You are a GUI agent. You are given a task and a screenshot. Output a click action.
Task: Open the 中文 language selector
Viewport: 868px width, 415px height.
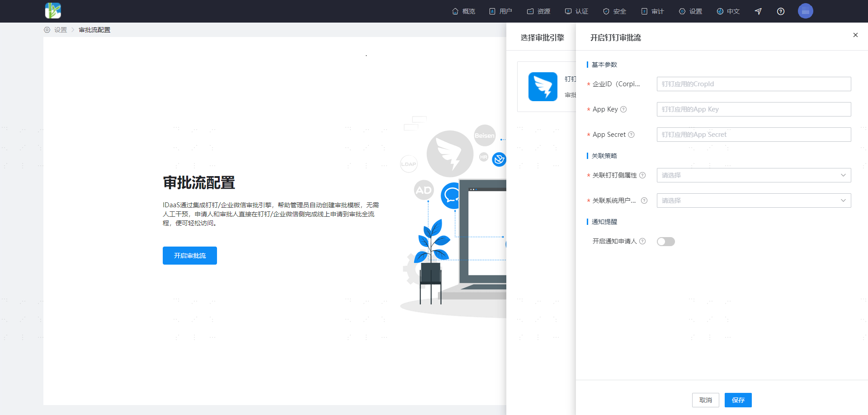[728, 11]
